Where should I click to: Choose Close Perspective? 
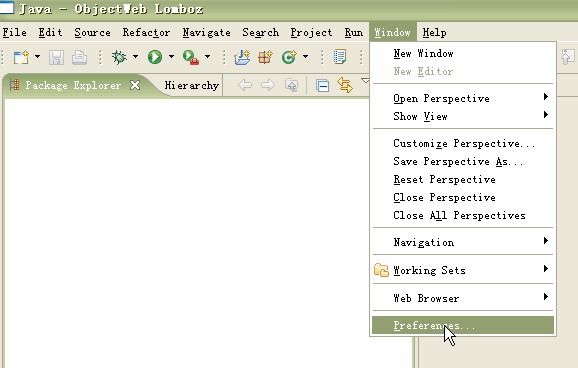click(463, 198)
